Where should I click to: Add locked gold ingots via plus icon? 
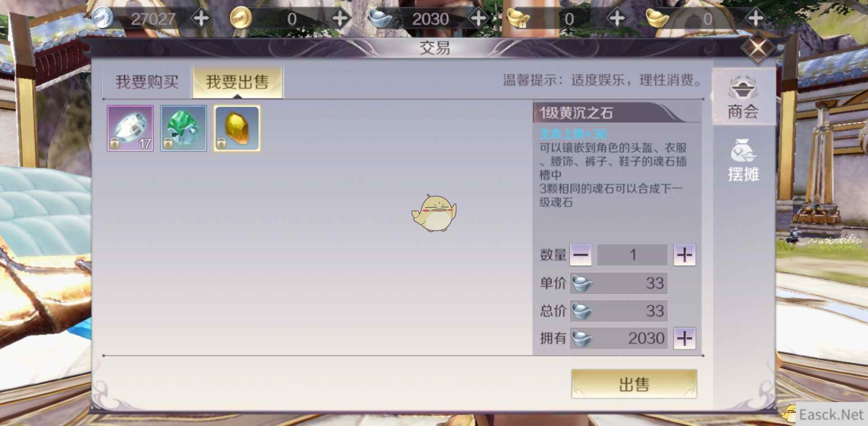coord(617,19)
